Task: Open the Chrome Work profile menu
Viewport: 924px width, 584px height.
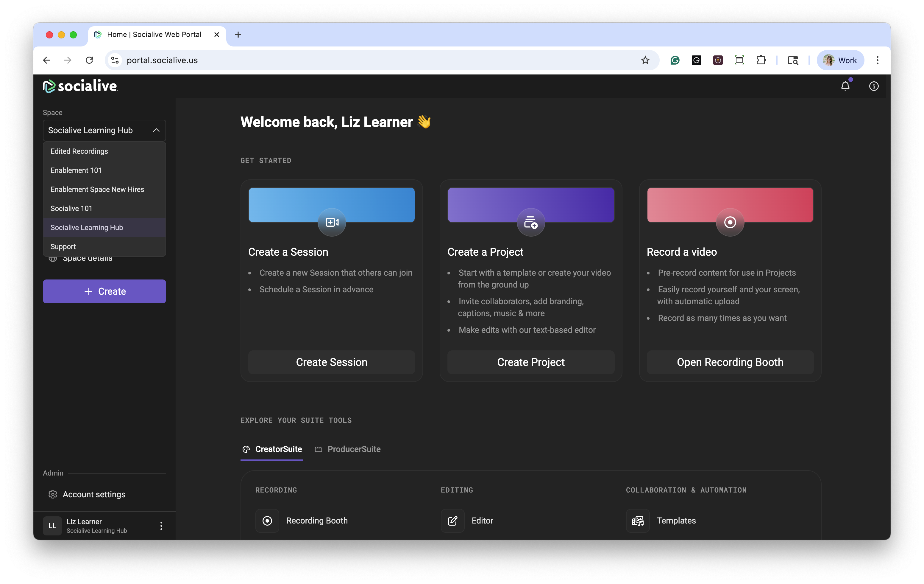Action: [x=840, y=60]
